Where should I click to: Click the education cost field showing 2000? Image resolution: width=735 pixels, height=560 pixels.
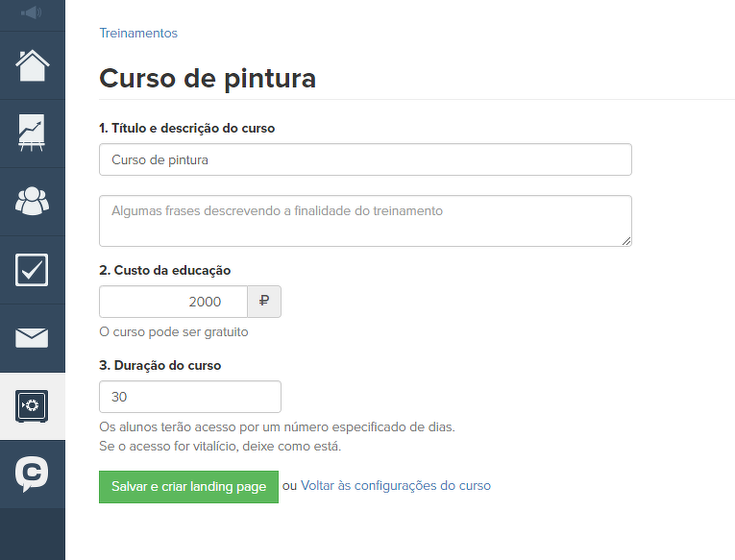click(173, 302)
